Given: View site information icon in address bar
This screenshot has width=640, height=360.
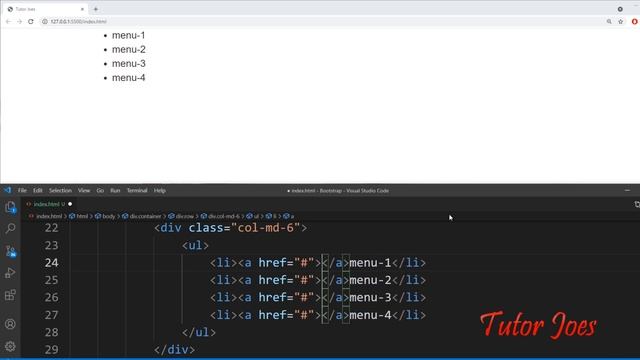Looking at the screenshot, I should click(44, 21).
